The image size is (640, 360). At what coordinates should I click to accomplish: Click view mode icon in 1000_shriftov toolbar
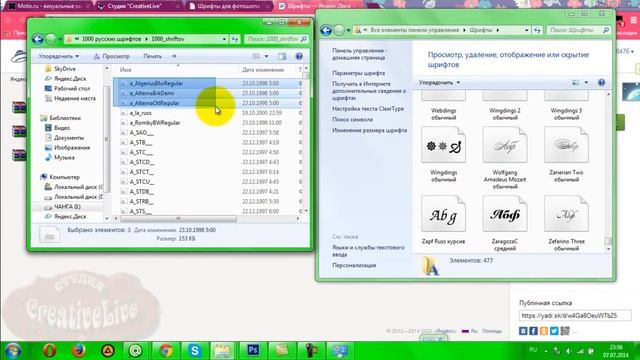[256, 56]
